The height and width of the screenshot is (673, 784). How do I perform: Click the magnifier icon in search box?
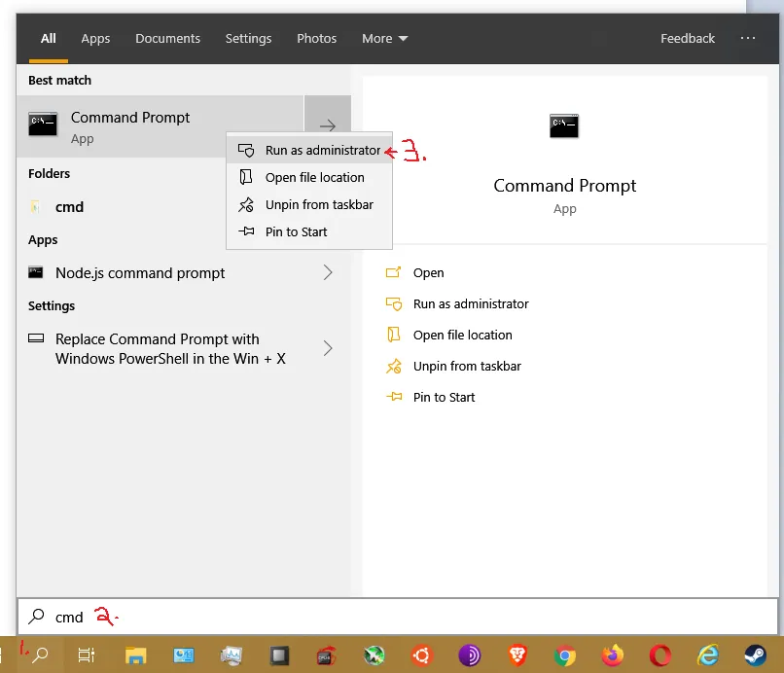[x=36, y=617]
